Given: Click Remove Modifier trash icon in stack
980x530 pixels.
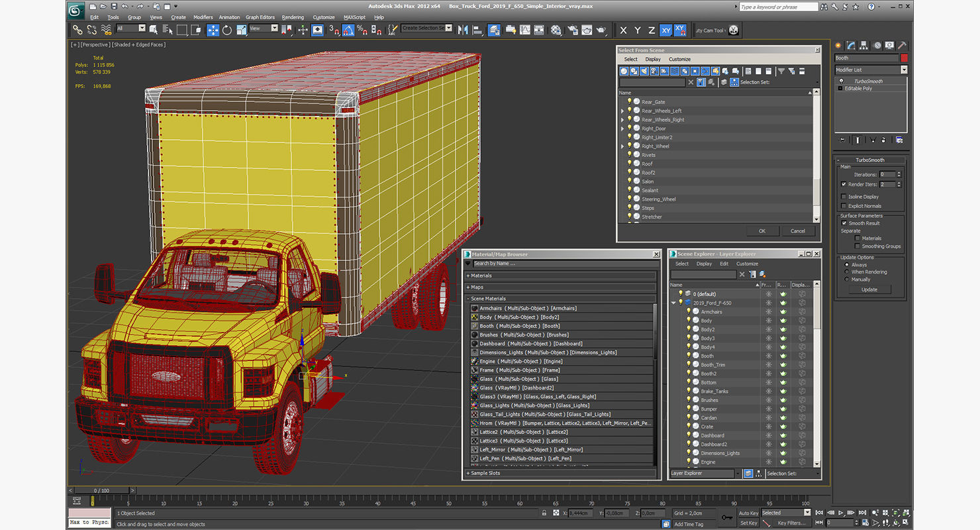Looking at the screenshot, I should (x=885, y=140).
